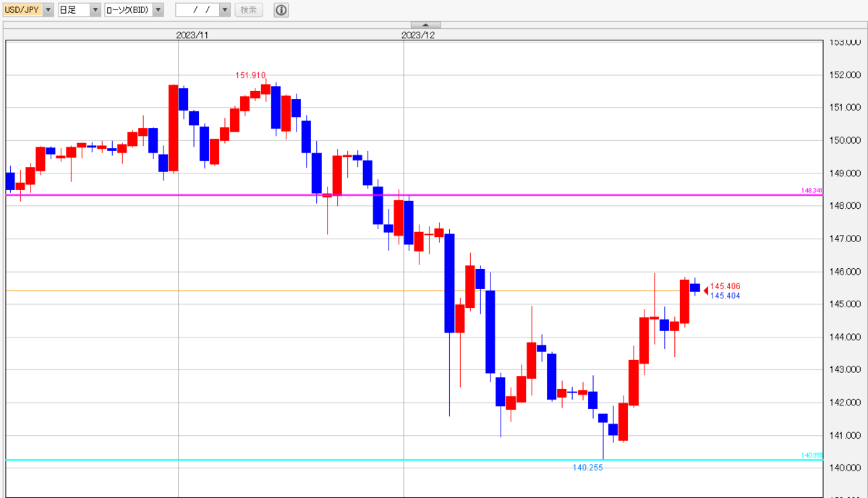Screen dimensions: 868x498
Task: Open the ローソク(BID) chart type dropdown
Action: point(158,10)
